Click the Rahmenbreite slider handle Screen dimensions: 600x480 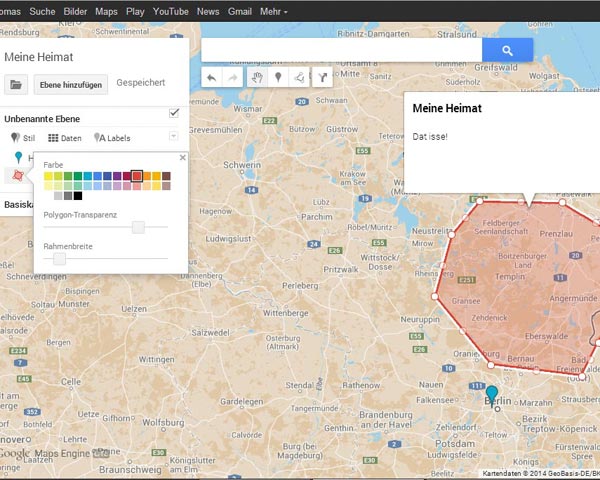pos(59,259)
